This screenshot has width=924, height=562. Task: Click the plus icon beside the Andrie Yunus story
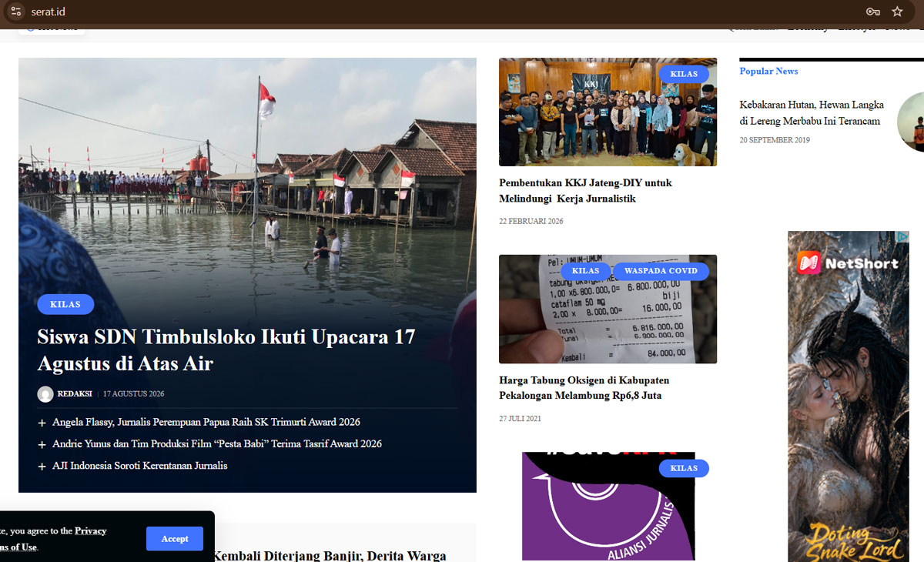[42, 444]
